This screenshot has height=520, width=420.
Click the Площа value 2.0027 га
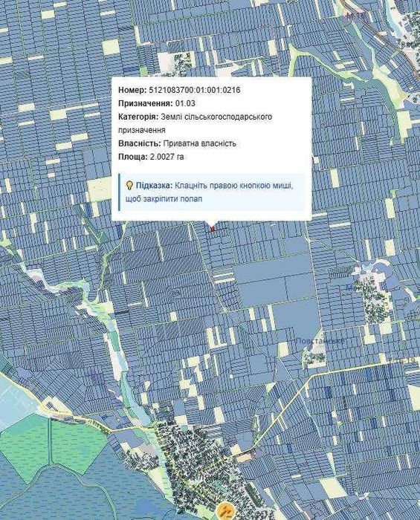[167, 157]
